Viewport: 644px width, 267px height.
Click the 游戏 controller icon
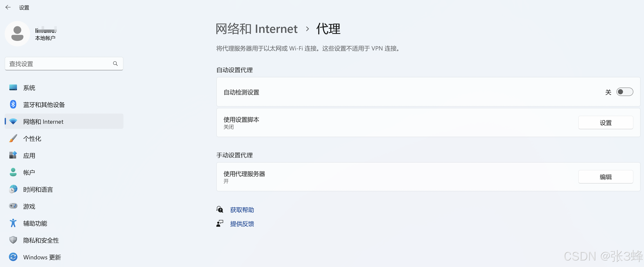coord(13,206)
